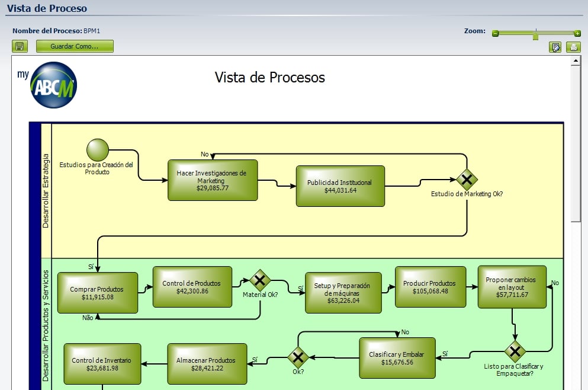Click the Desarrollar Productos y Servicios lane label
This screenshot has height=390, width=588.
point(46,325)
